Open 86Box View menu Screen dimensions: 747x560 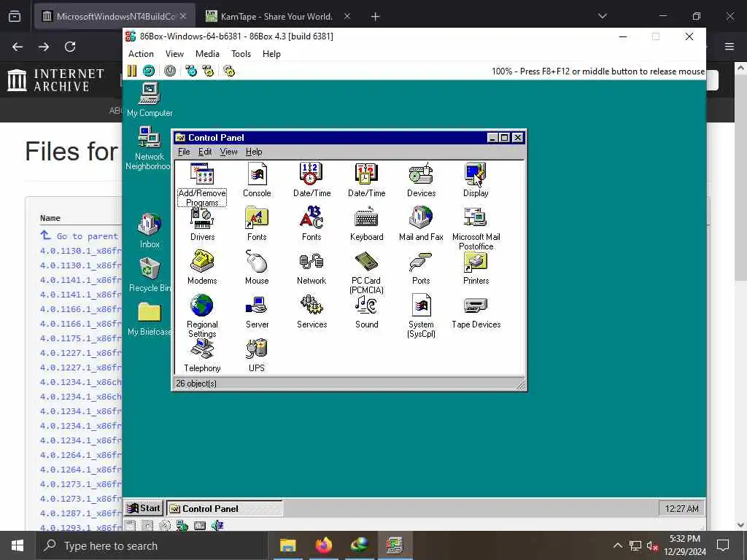click(x=174, y=54)
